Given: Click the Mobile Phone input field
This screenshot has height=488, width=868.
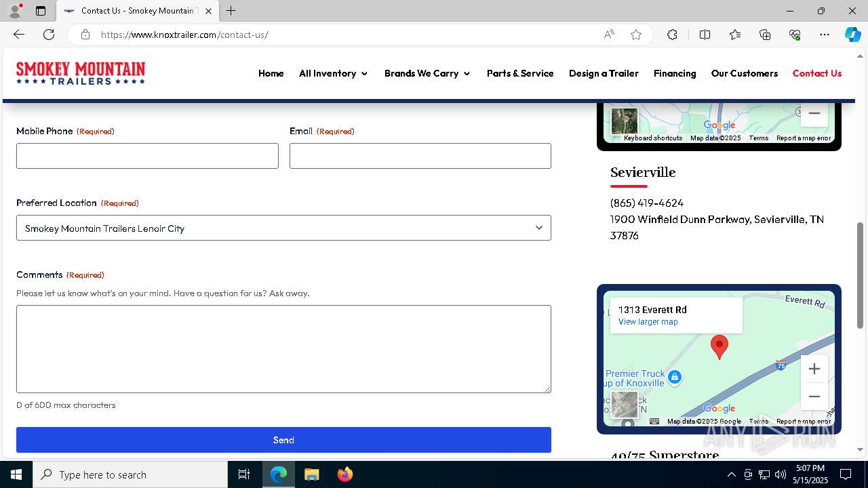Looking at the screenshot, I should pos(147,156).
